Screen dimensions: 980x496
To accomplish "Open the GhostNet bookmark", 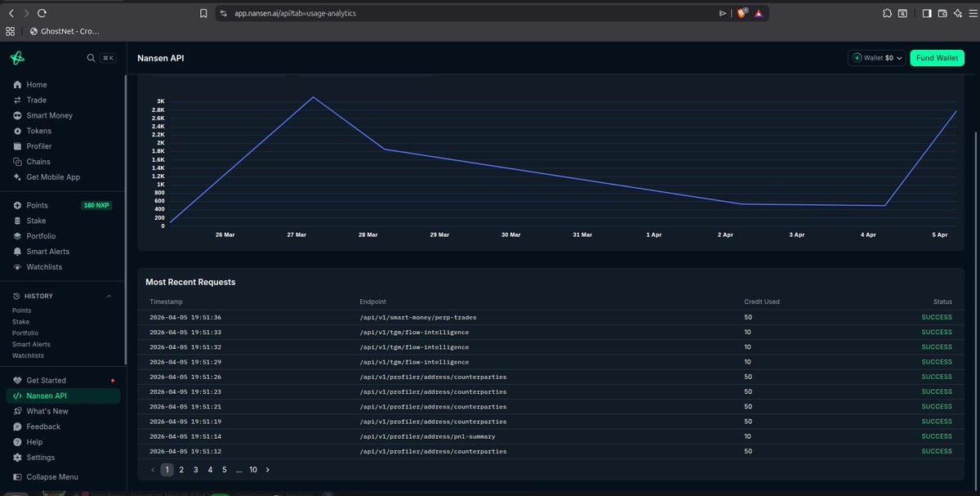I will click(x=64, y=31).
